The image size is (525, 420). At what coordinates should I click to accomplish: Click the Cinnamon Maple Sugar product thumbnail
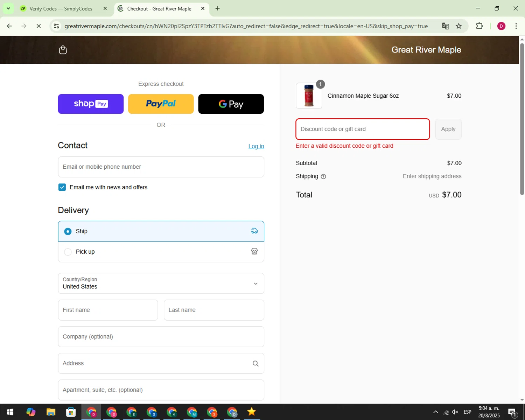tap(309, 96)
